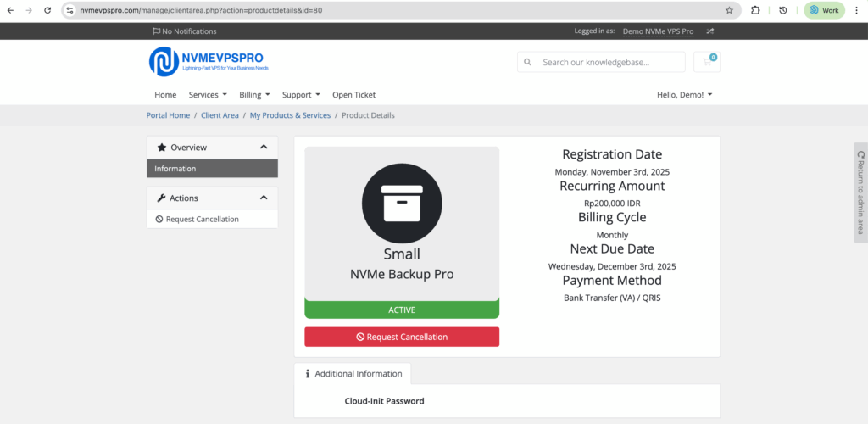Open the browser extensions puzzle icon
The image size is (868, 424).
755,10
